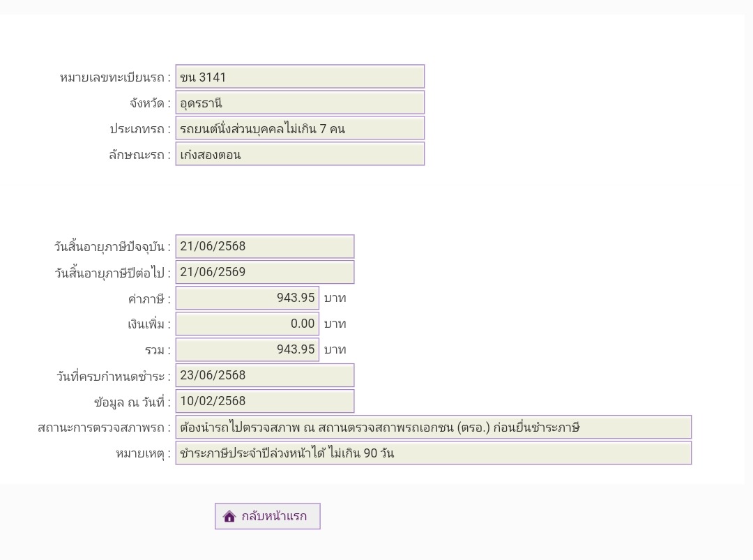Click the สถานะการตรวจสภาพรถ label text
The image size is (753, 560).
coord(103,427)
